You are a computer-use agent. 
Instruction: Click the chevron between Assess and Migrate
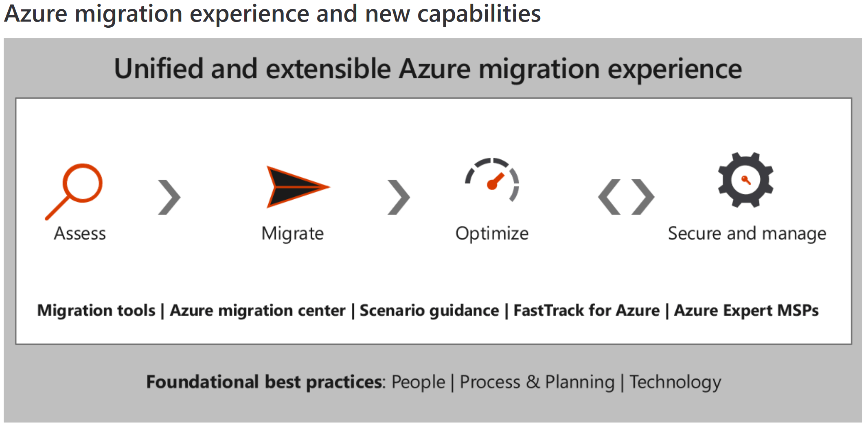pos(169,197)
